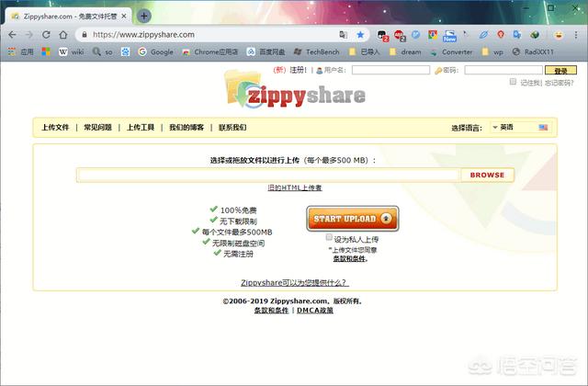
Task: Open 条款和条件 link below upload button
Action: 350,259
